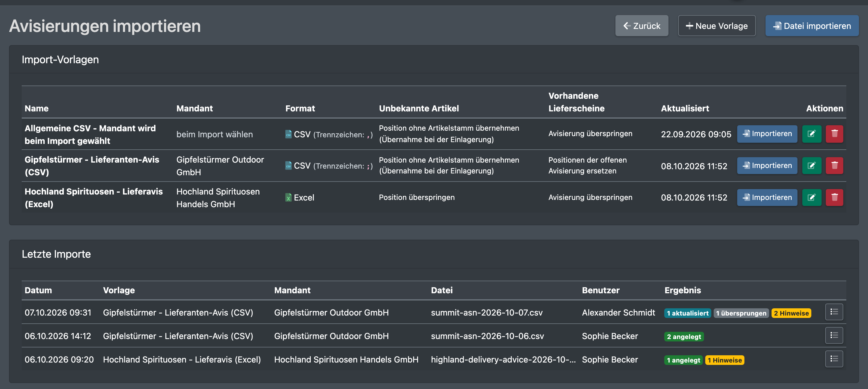Open details of highland-delivery-advice import
Viewport: 868px width, 389px height.
[834, 359]
